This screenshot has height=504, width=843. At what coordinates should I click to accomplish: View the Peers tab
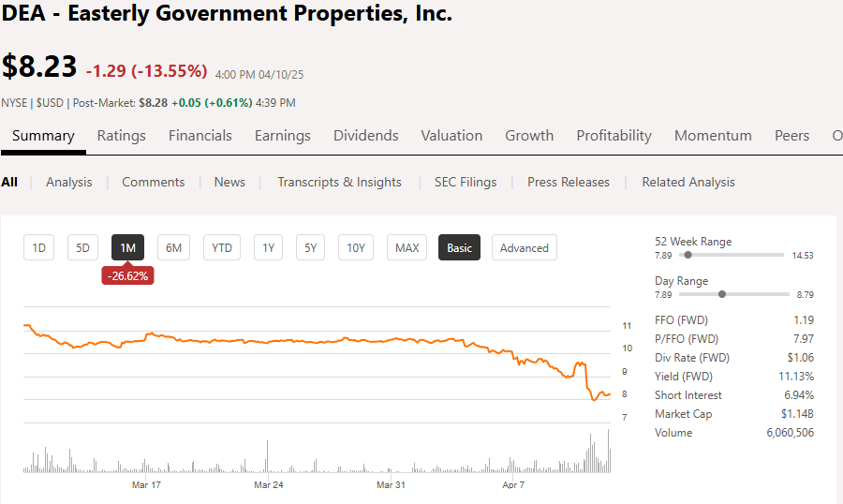coord(791,136)
